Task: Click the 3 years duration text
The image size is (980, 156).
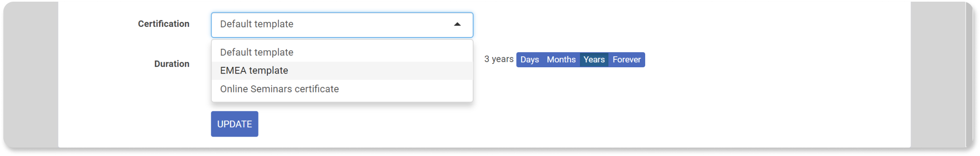Action: click(498, 59)
